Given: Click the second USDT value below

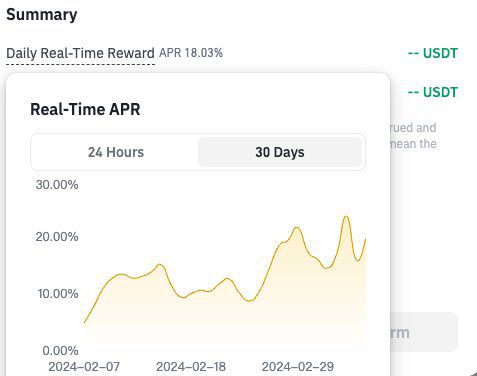Looking at the screenshot, I should click(x=433, y=92).
